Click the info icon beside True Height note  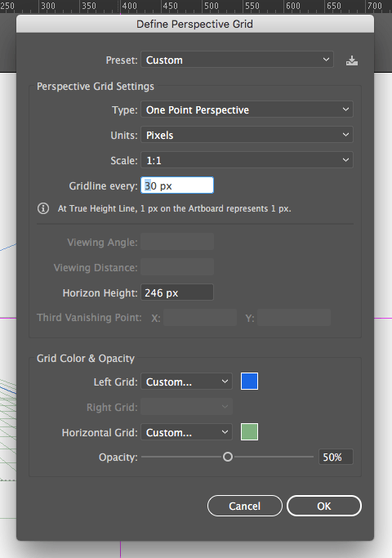tap(43, 208)
